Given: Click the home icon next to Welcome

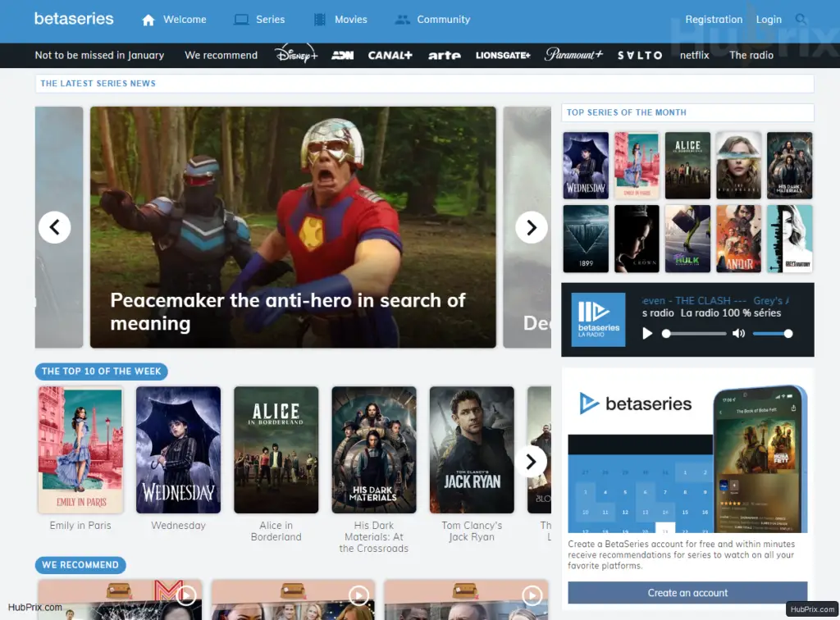Looking at the screenshot, I should [148, 20].
